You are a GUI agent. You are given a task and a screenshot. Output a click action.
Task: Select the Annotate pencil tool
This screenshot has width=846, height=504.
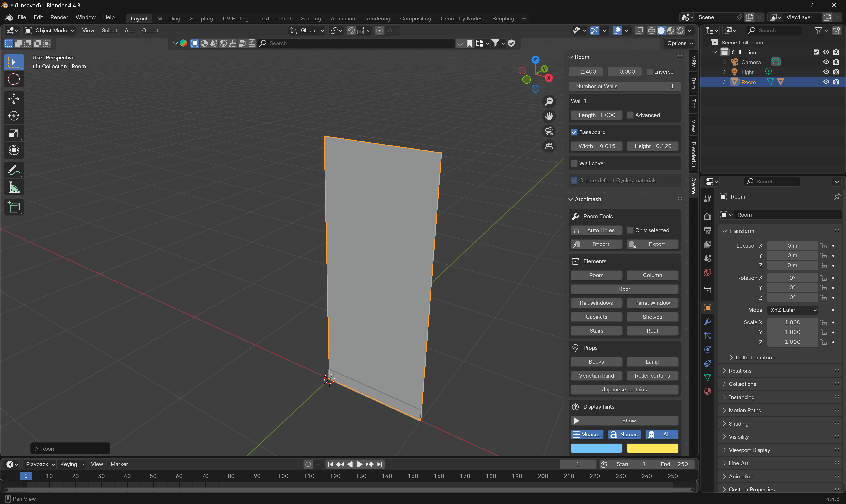coord(14,170)
